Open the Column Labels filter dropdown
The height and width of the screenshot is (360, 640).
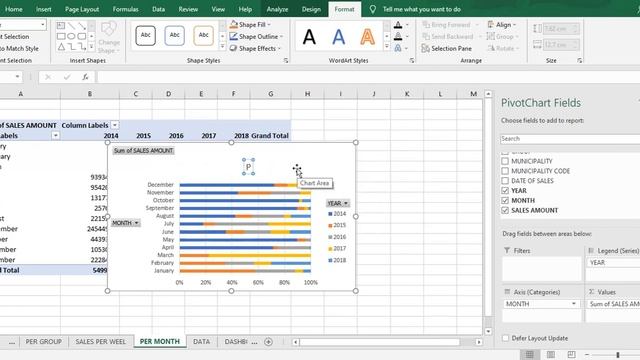[x=115, y=125]
